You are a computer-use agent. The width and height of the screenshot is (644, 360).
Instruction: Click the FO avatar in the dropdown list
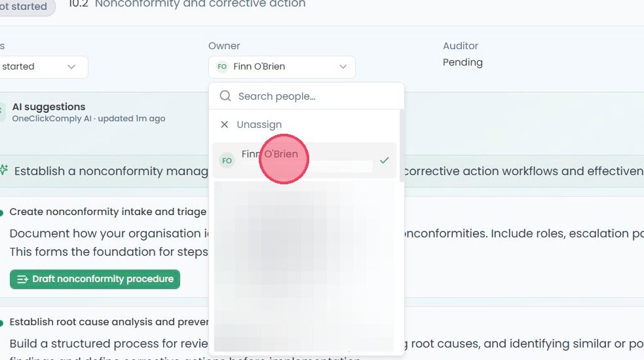[x=227, y=161]
